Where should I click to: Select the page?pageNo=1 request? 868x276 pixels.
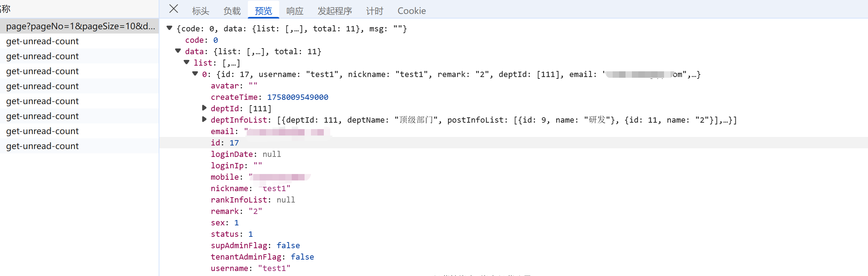pyautogui.click(x=80, y=26)
